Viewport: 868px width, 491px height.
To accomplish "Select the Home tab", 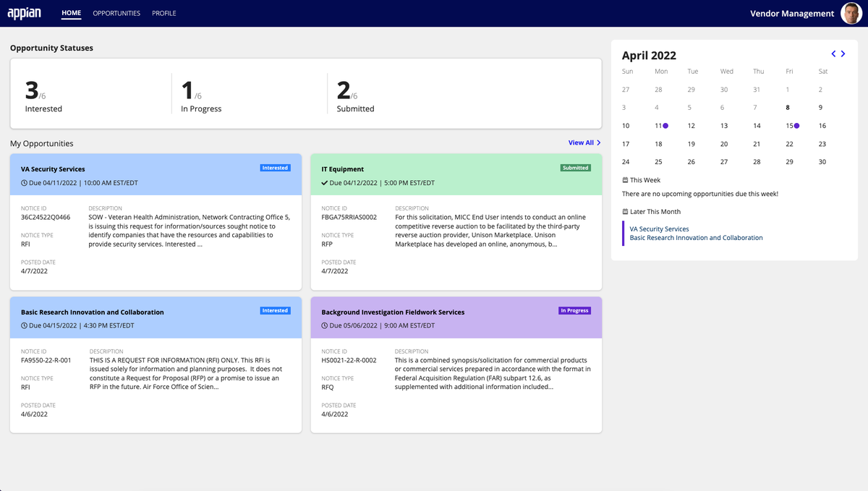I will 72,13.
